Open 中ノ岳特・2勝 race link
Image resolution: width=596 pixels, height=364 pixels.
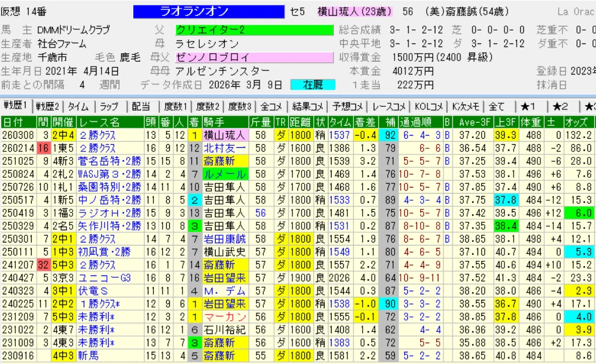(x=109, y=200)
